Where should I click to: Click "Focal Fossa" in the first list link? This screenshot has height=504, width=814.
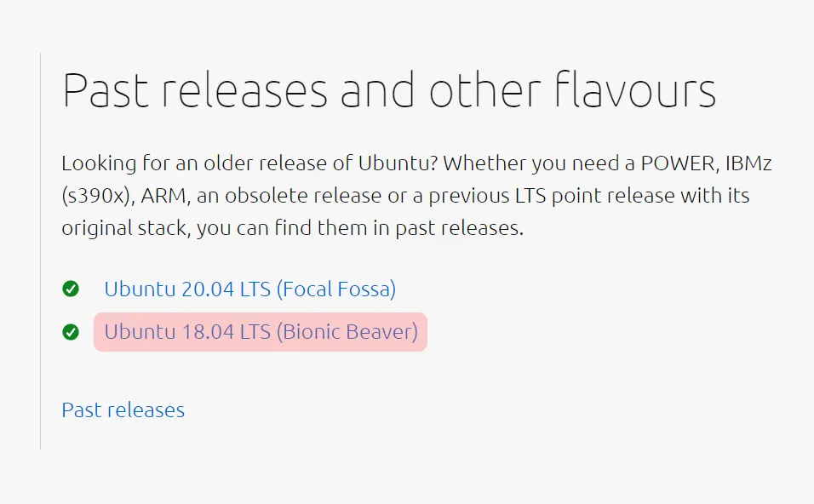pos(336,289)
